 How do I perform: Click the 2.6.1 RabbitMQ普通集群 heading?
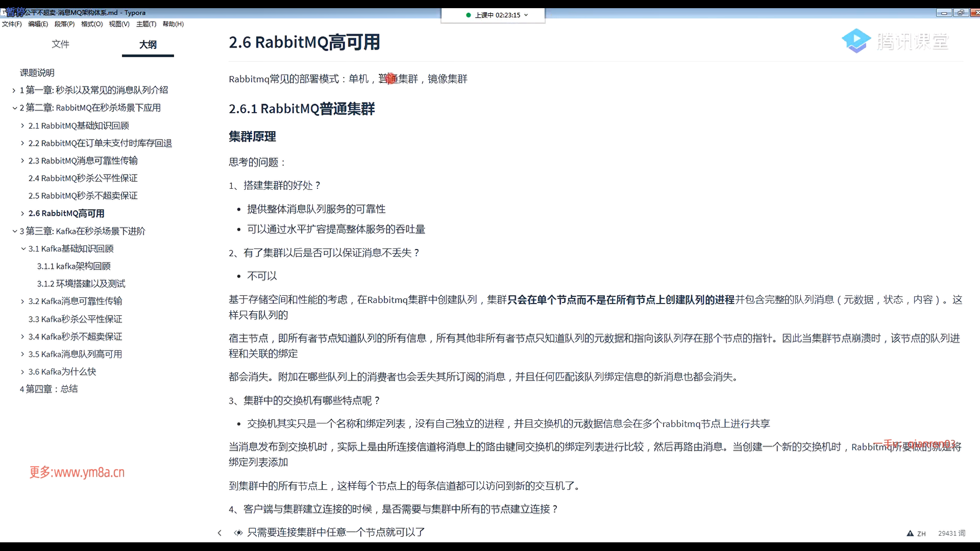point(302,109)
